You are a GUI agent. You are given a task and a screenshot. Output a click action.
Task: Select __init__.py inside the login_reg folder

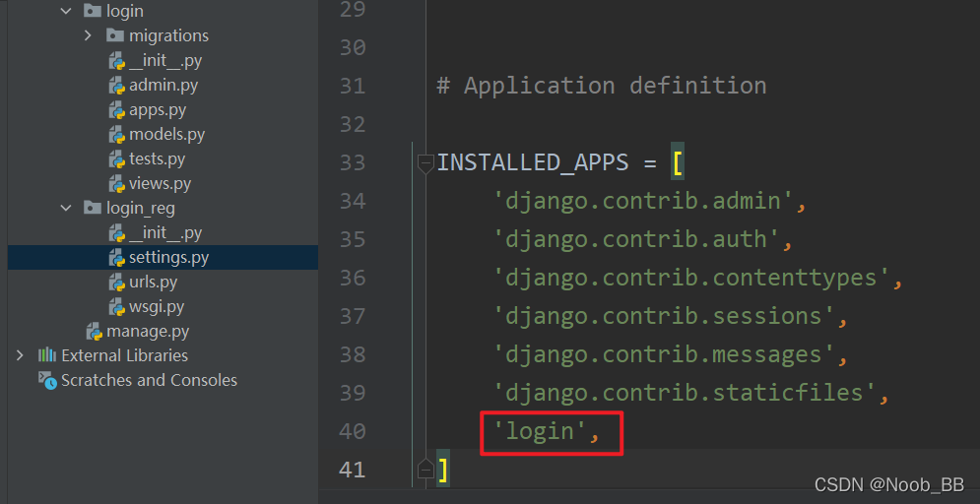point(165,233)
